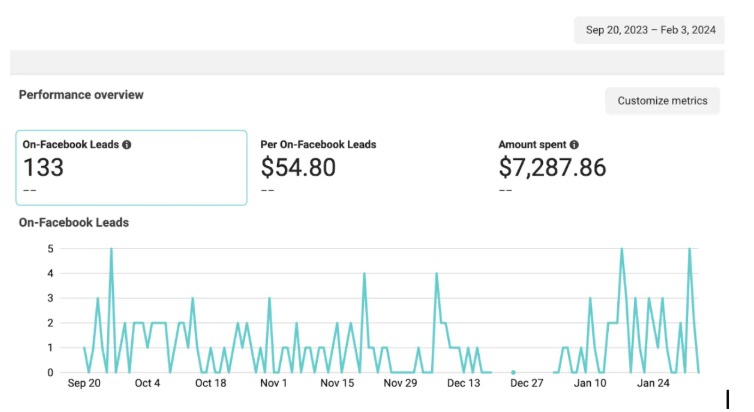Select the Per On-Facebook Leads metric card
Screen dimensions: 754x412
[370, 168]
